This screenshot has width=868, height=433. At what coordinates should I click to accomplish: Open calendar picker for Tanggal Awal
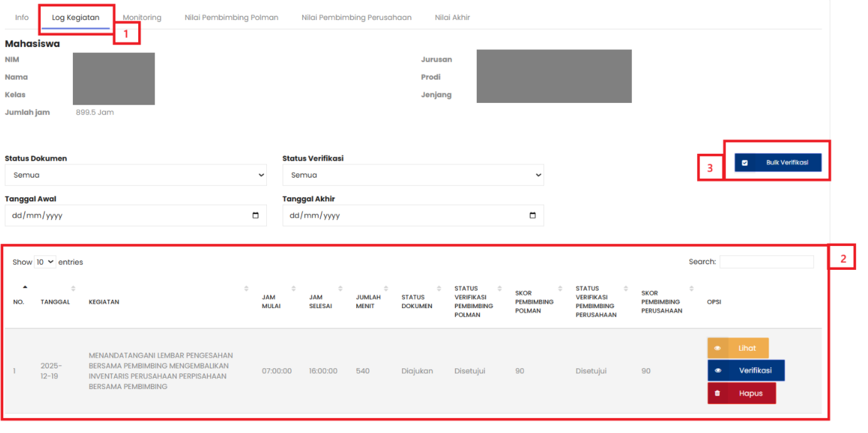click(x=255, y=215)
